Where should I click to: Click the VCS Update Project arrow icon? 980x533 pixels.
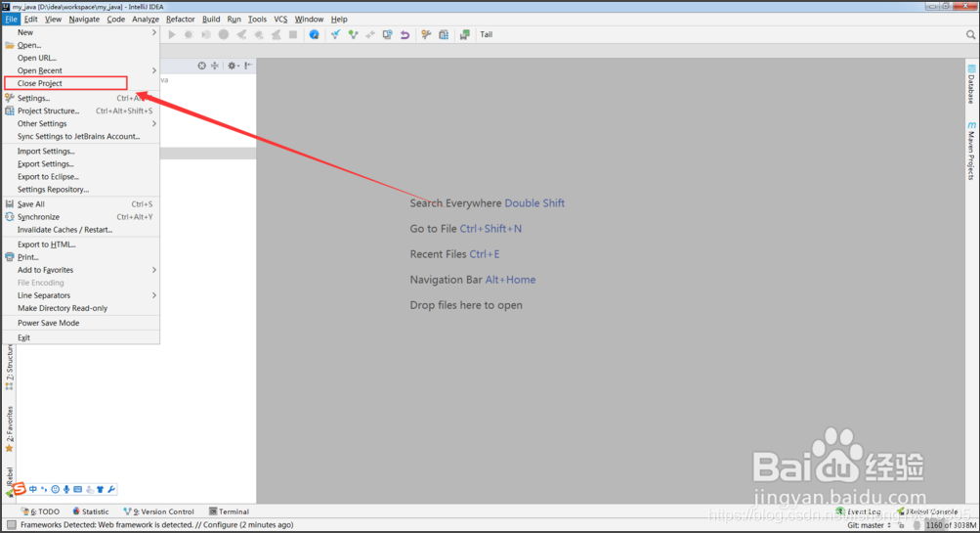335,34
